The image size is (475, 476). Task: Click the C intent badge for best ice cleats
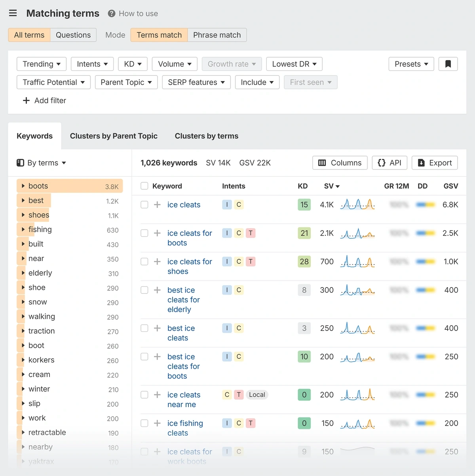point(239,328)
